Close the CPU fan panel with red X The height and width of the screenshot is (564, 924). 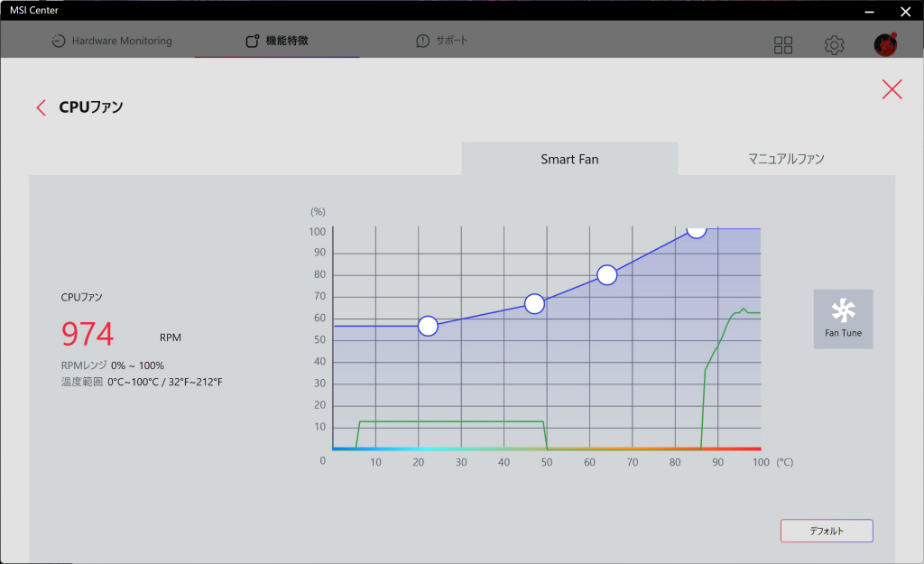click(892, 89)
